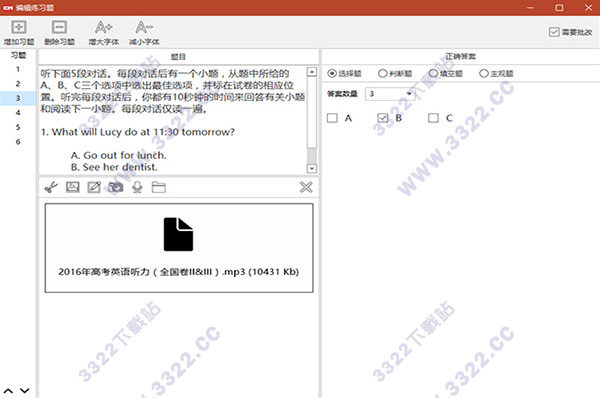The image size is (600, 398).
Task: Open the handwriting edit pencil icon
Action: click(x=94, y=187)
